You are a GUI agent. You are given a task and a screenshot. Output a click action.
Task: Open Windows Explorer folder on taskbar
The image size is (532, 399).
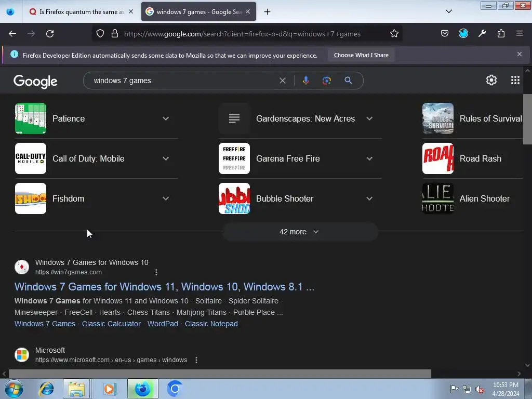pyautogui.click(x=76, y=389)
